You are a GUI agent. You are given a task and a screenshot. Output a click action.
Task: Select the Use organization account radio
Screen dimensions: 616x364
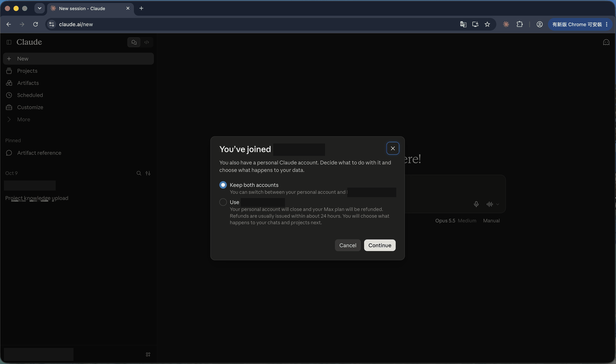(x=223, y=202)
